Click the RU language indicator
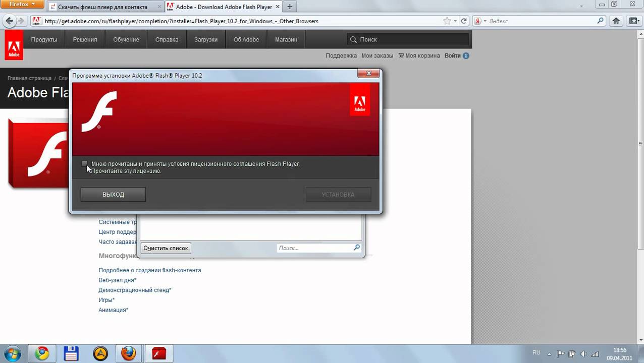Viewport: 644px width, 363px height. point(536,353)
